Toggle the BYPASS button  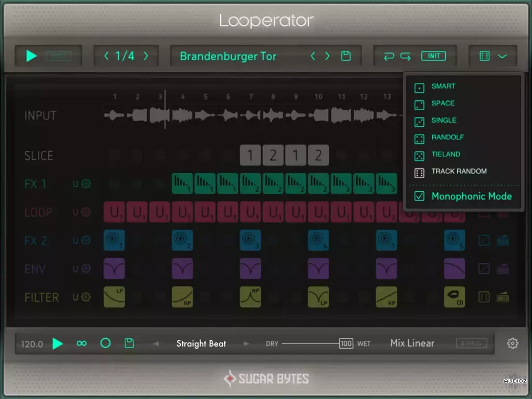pyautogui.click(x=472, y=343)
